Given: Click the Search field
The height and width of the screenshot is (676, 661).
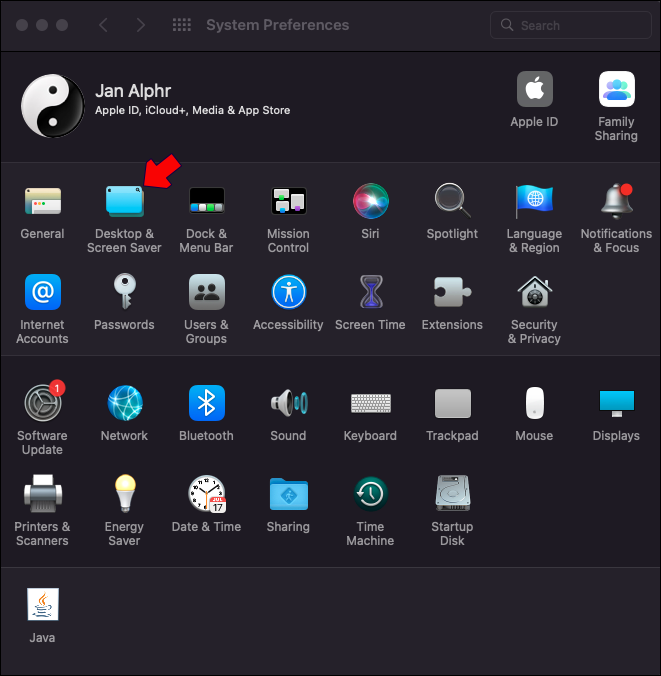Looking at the screenshot, I should point(570,25).
